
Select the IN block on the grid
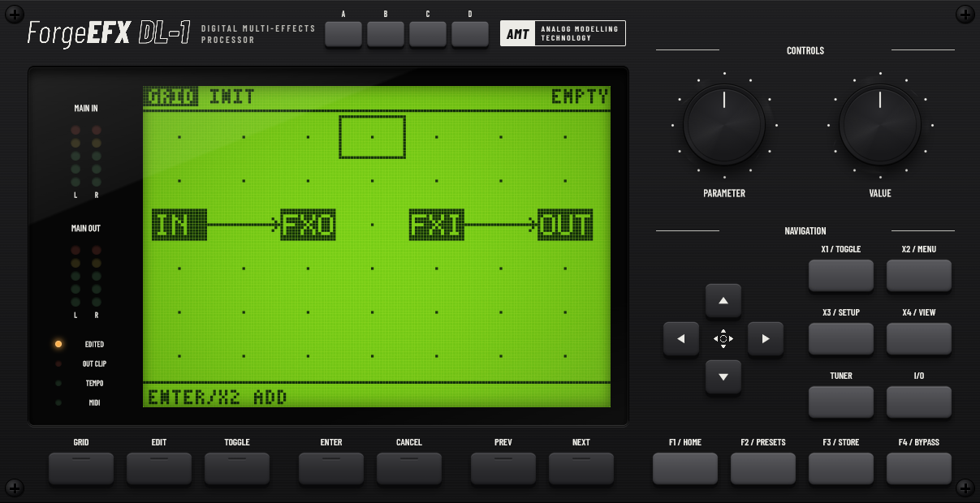[x=179, y=225]
